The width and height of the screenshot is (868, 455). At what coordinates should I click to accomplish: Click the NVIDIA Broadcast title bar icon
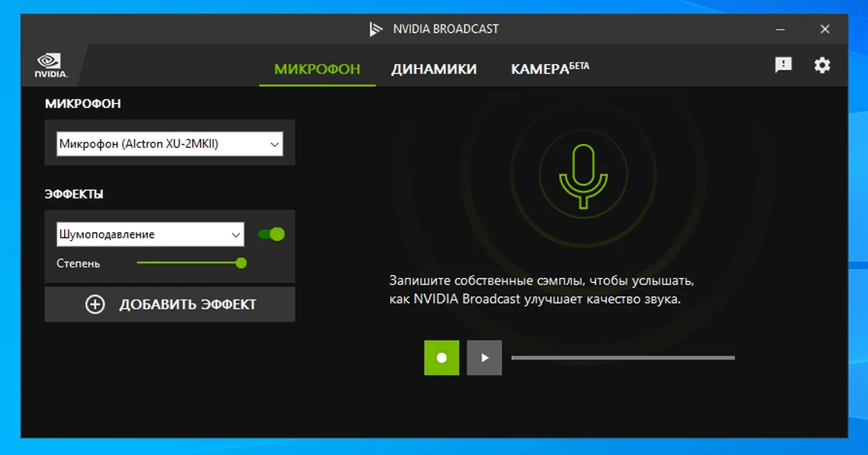(375, 29)
